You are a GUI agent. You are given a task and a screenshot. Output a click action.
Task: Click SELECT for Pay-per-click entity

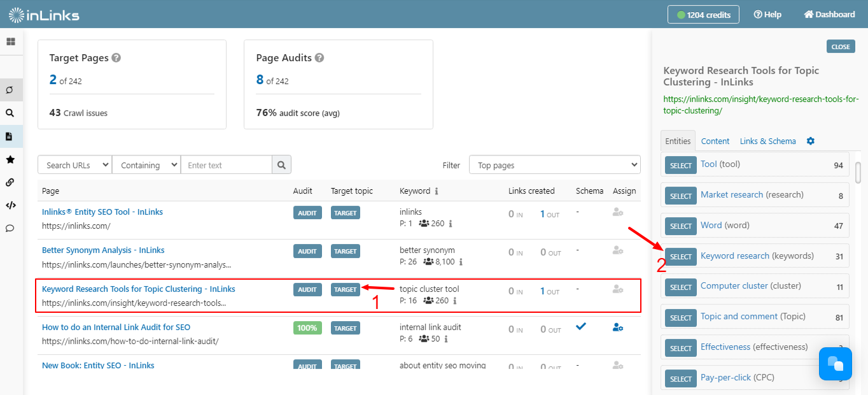coord(681,378)
